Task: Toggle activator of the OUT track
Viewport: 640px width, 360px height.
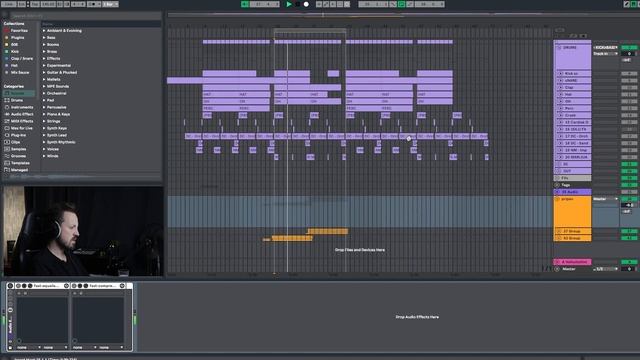Action: pyautogui.click(x=629, y=171)
